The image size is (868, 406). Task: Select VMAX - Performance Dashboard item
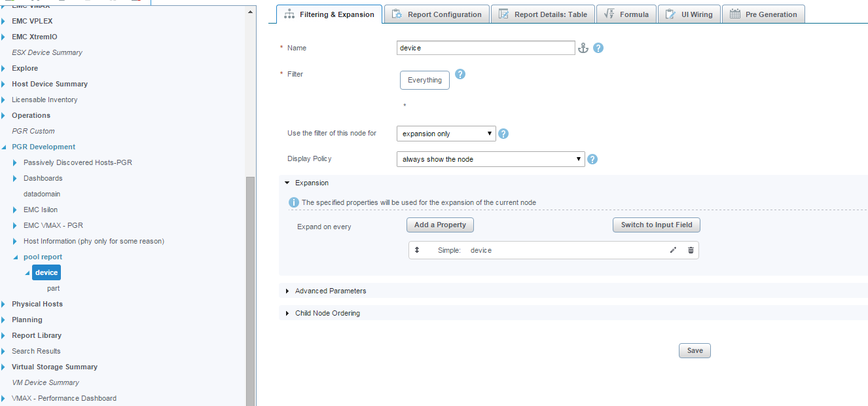pyautogui.click(x=64, y=398)
